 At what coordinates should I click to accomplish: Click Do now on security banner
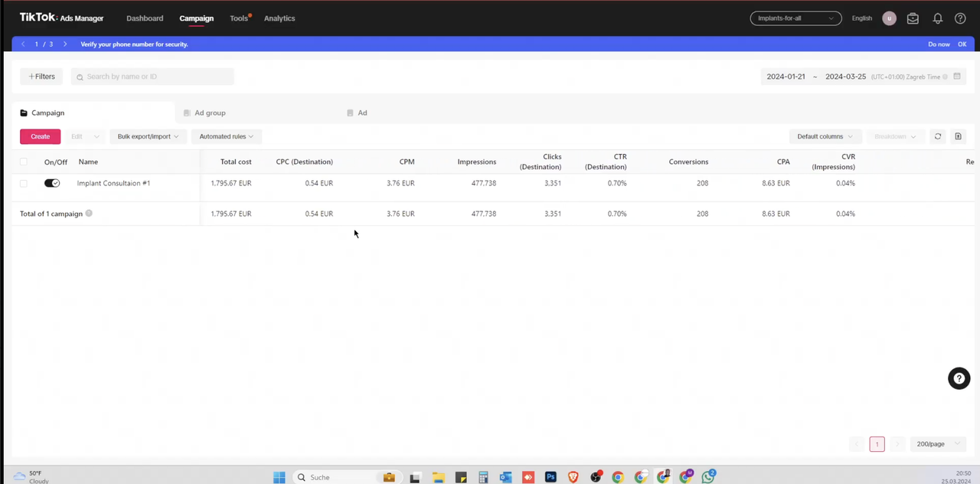tap(939, 44)
